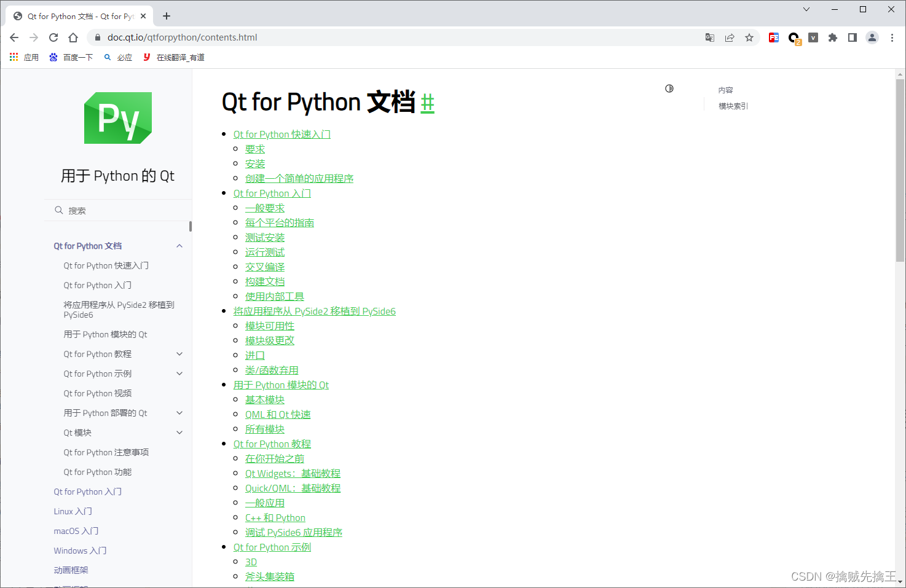
Task: Click the translate page icon in address bar
Action: click(x=710, y=37)
